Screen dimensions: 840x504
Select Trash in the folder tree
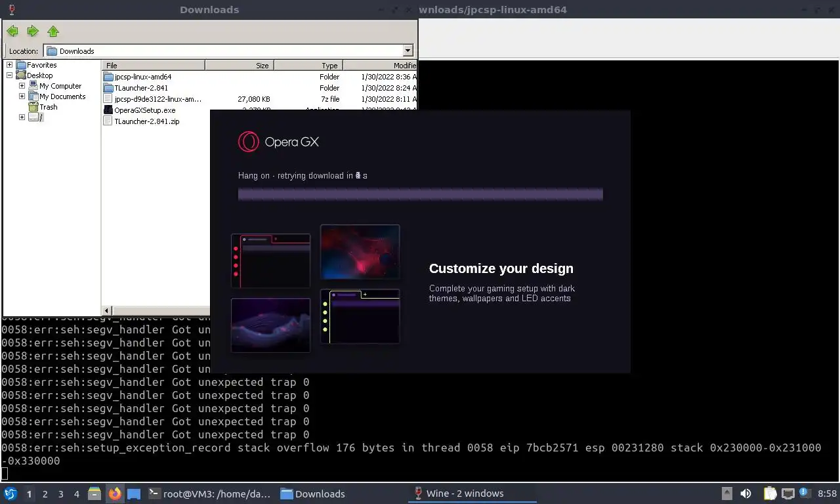48,107
